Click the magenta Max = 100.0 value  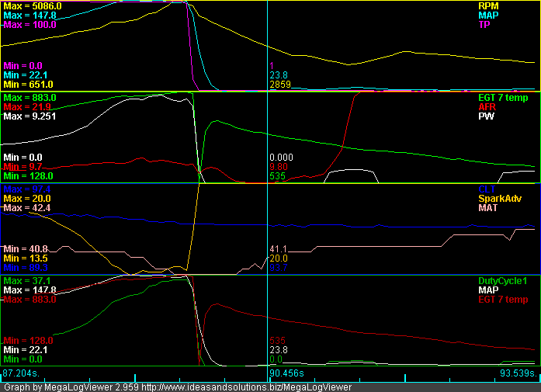(x=29, y=25)
